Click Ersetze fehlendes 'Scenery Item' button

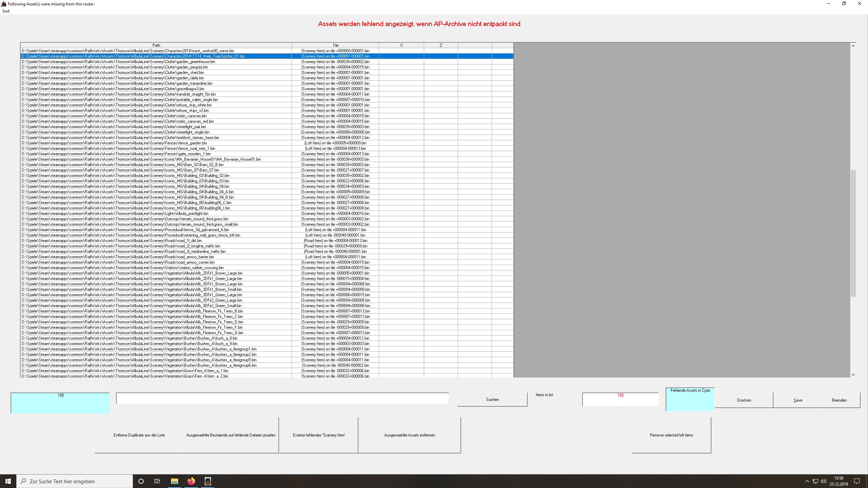pos(319,435)
